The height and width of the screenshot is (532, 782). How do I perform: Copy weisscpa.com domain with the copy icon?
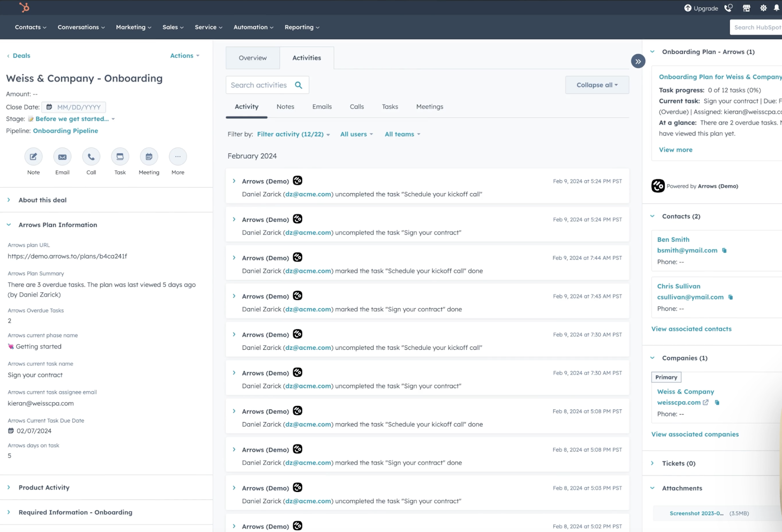click(717, 403)
